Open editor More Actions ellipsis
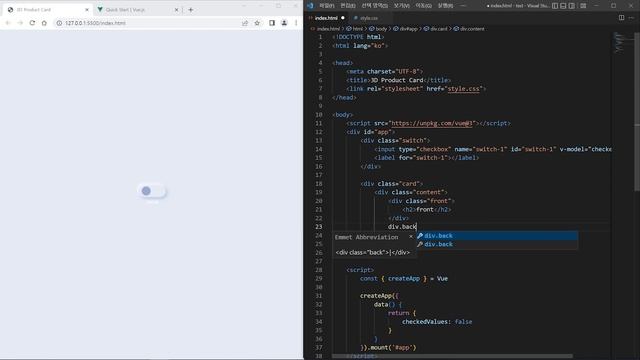This screenshot has width=640, height=360. (x=631, y=18)
